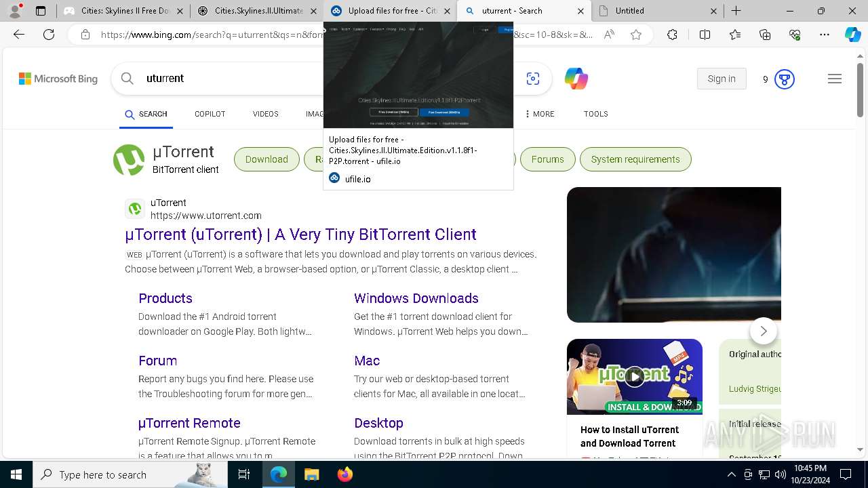Open the Windows Start menu

[16, 474]
